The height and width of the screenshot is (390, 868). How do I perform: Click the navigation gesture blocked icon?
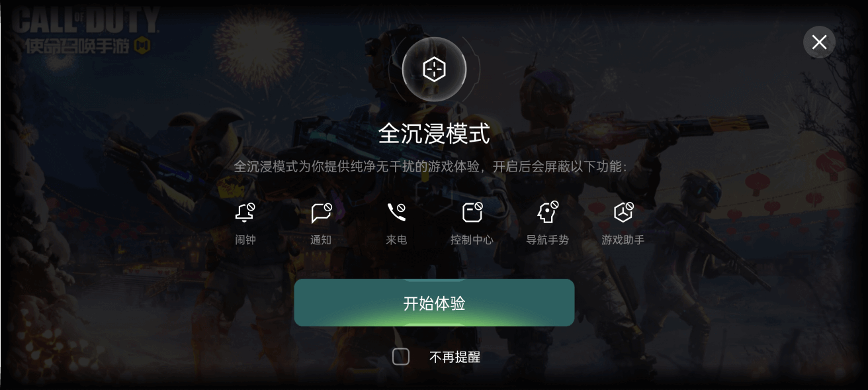point(548,213)
